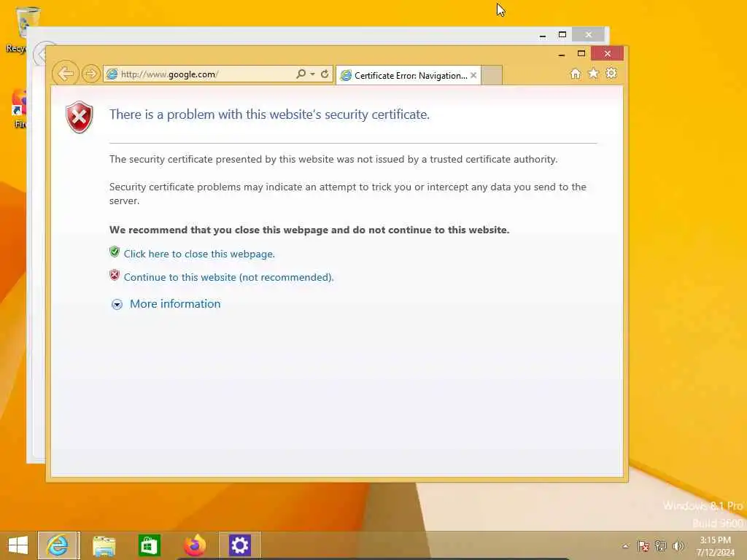Click the large red shield error icon
The width and height of the screenshot is (747, 560).
[x=79, y=117]
